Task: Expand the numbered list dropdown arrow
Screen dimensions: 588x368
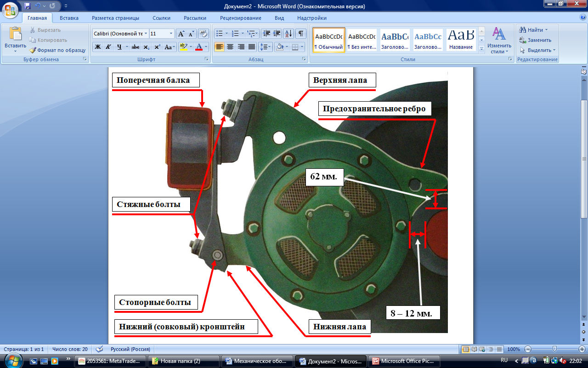Action: pyautogui.click(x=243, y=34)
